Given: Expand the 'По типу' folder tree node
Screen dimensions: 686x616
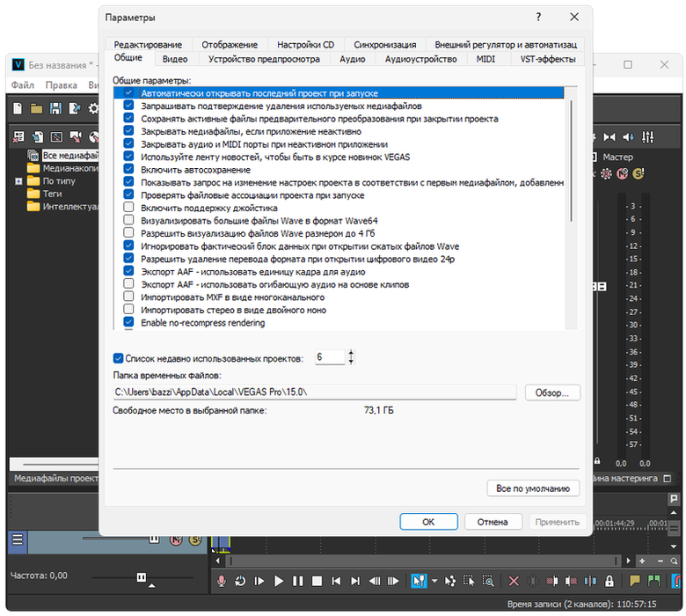Looking at the screenshot, I should point(18,180).
